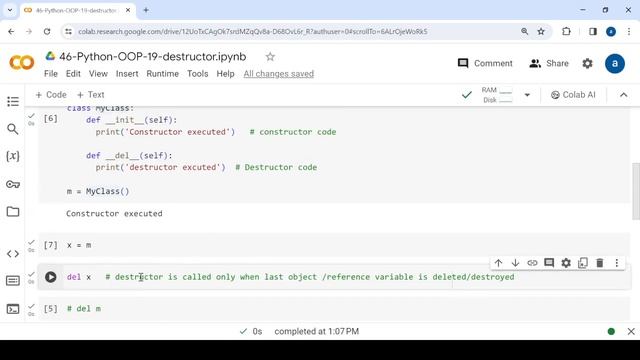Open the Edit menu
The width and height of the screenshot is (640, 360).
[73, 74]
